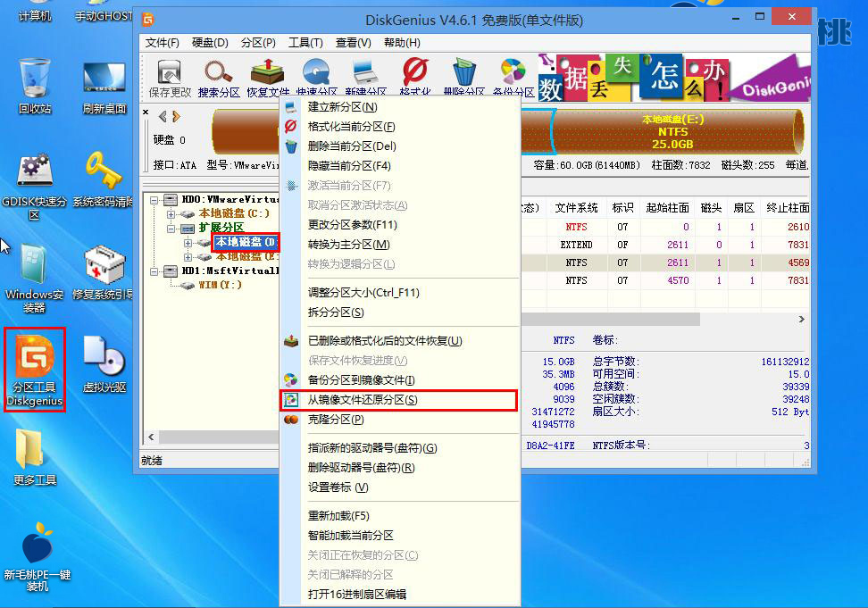Open the Recycle Bin (回收站) desktop icon
The image size is (868, 608).
pos(34,86)
